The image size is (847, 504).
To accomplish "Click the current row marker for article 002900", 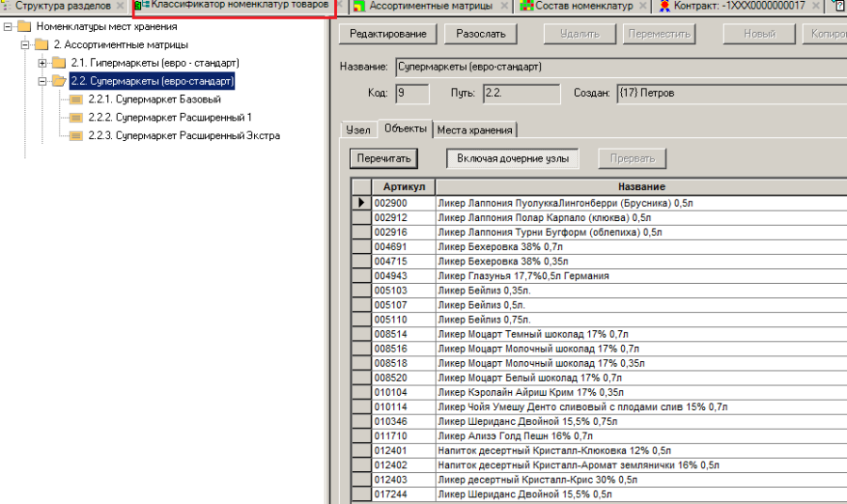I will pyautogui.click(x=361, y=203).
